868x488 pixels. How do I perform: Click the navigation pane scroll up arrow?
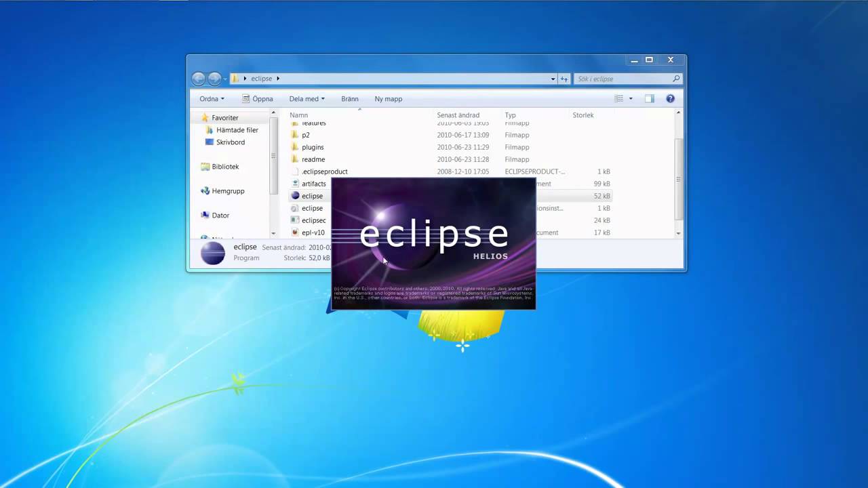[x=273, y=113]
